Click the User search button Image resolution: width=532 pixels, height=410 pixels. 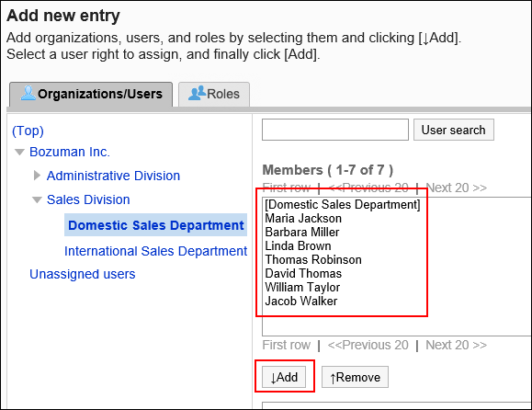[x=454, y=130]
